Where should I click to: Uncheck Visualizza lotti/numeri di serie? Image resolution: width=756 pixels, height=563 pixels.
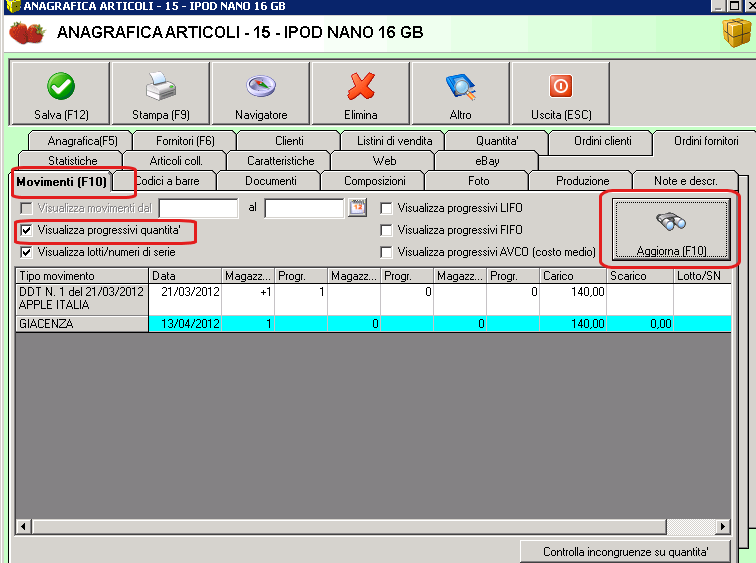click(26, 252)
